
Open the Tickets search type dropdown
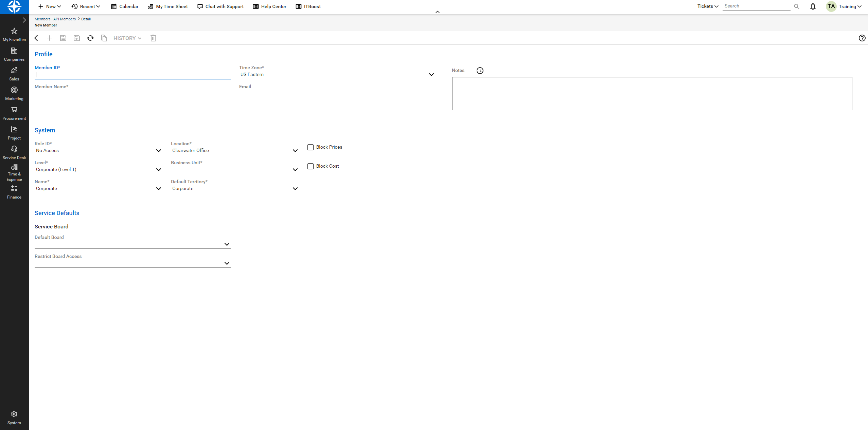tap(708, 6)
